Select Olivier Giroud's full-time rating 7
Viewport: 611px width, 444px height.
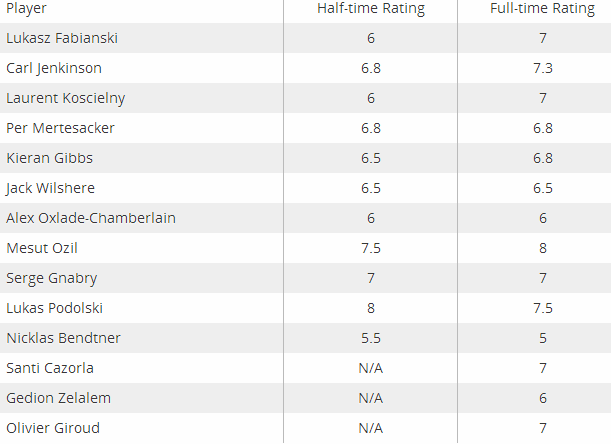pos(543,428)
